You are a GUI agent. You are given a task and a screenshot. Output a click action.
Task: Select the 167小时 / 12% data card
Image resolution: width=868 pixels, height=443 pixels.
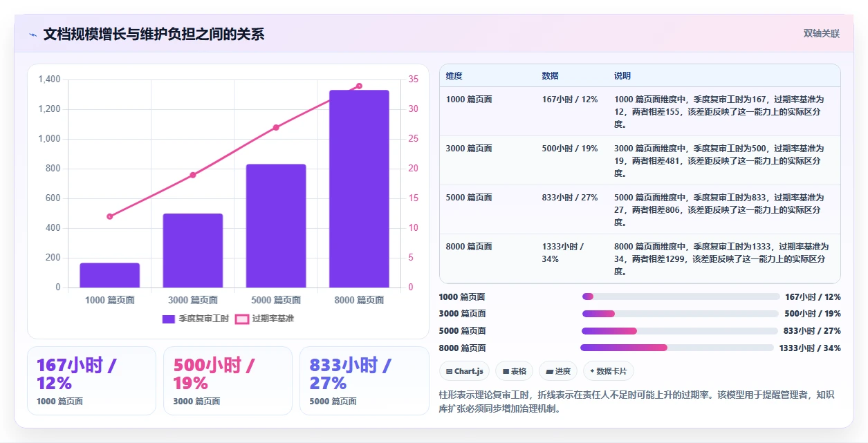(91, 381)
